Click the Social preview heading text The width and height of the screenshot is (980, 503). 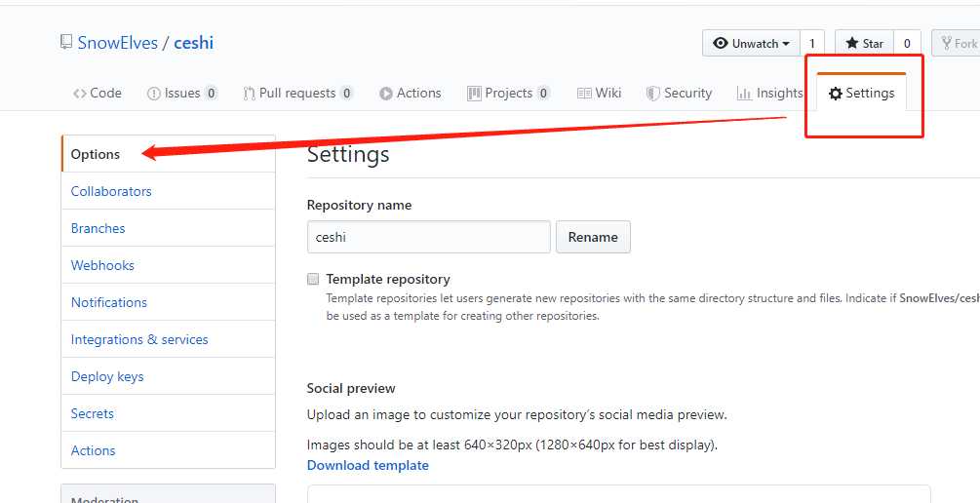click(351, 388)
